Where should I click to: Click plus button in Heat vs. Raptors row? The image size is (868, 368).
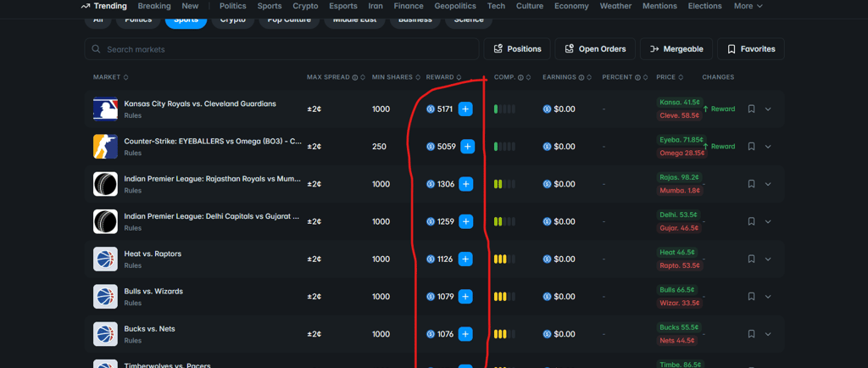coord(465,259)
